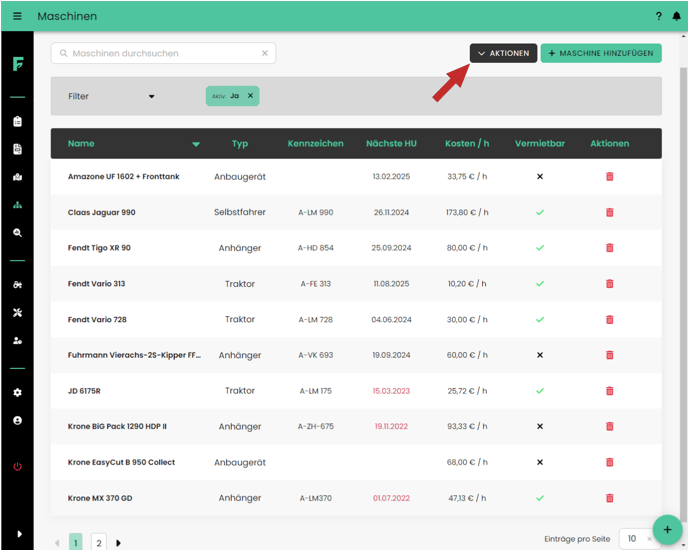The width and height of the screenshot is (688, 550).
Task: Select page 1 in pagination
Action: (75, 543)
